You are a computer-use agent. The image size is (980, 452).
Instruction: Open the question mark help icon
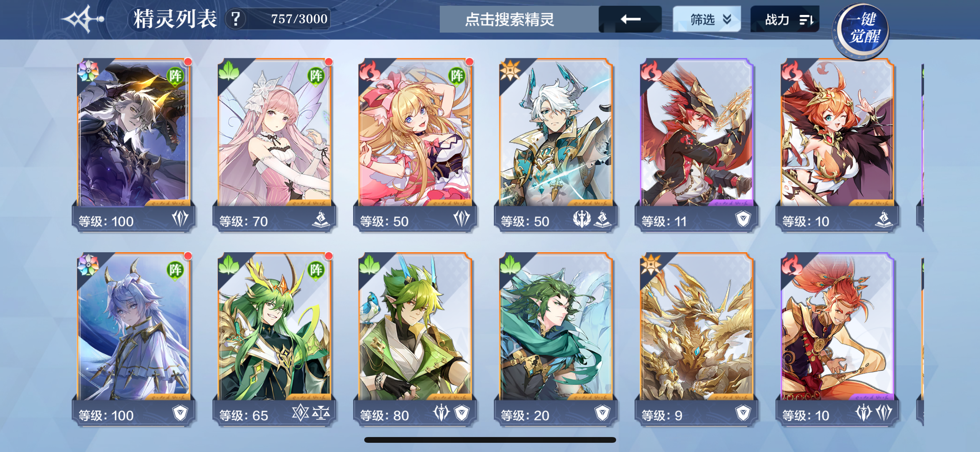click(x=235, y=19)
